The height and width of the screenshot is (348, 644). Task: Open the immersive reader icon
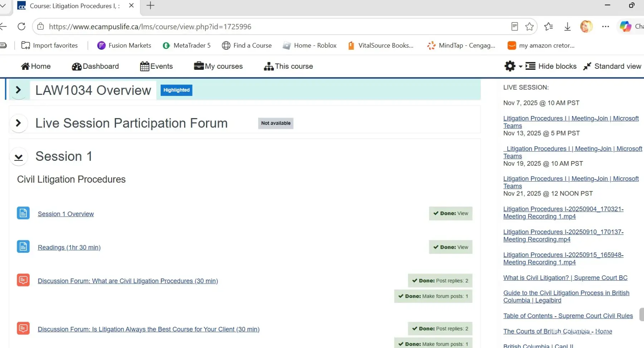pyautogui.click(x=514, y=26)
